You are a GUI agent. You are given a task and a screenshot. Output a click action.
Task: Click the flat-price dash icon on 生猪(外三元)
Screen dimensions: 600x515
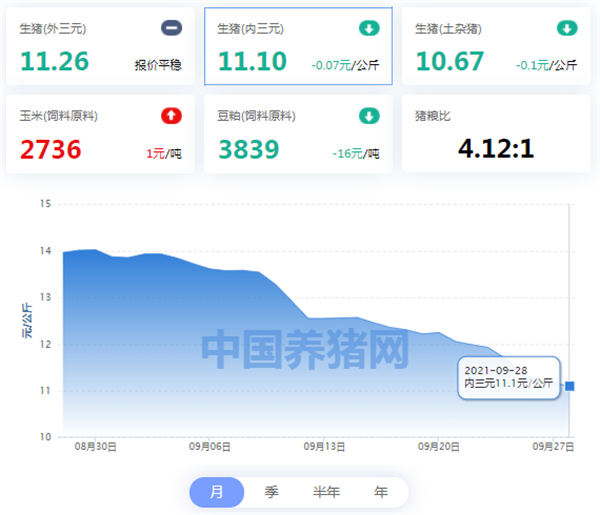click(x=171, y=28)
